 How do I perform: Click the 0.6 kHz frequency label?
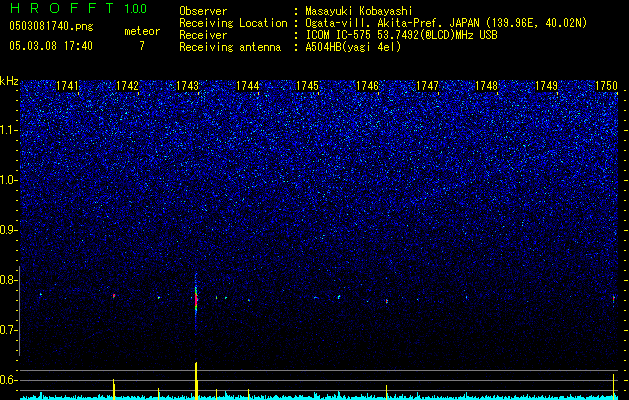[7, 380]
